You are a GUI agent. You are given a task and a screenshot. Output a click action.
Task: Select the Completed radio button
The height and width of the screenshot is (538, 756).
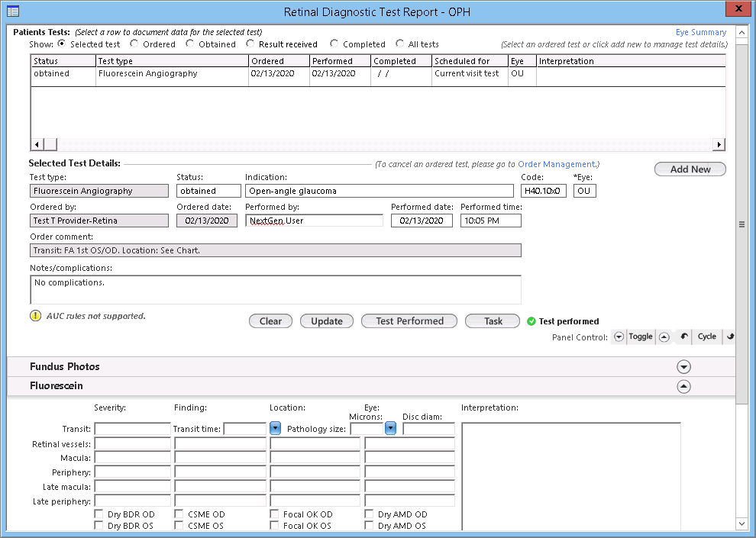(334, 43)
